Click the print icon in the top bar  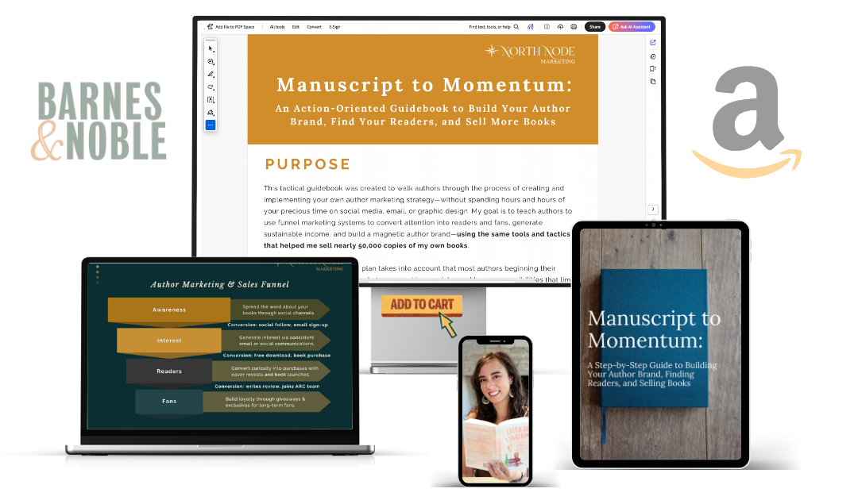tap(574, 27)
